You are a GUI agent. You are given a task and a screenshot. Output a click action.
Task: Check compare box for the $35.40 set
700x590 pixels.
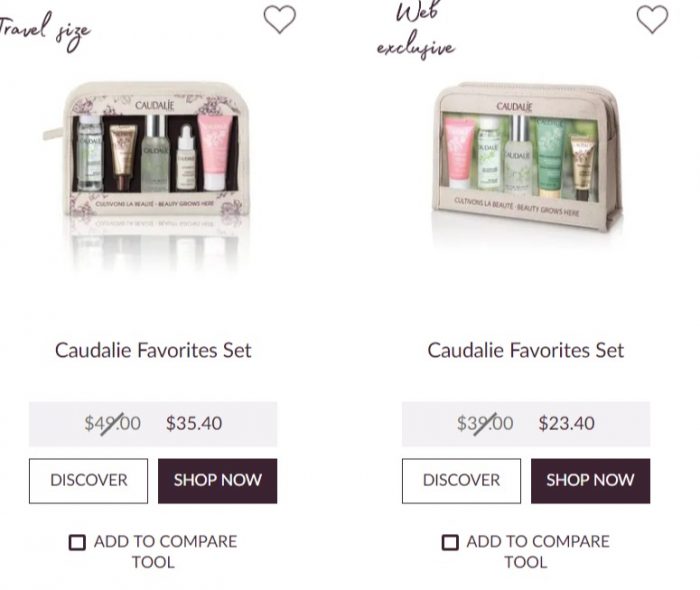pos(77,542)
